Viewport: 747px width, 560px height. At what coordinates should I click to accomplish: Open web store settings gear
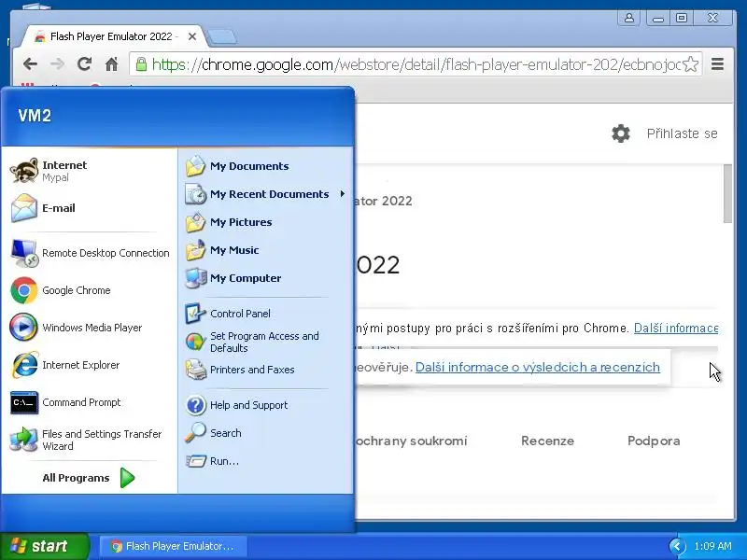(621, 133)
